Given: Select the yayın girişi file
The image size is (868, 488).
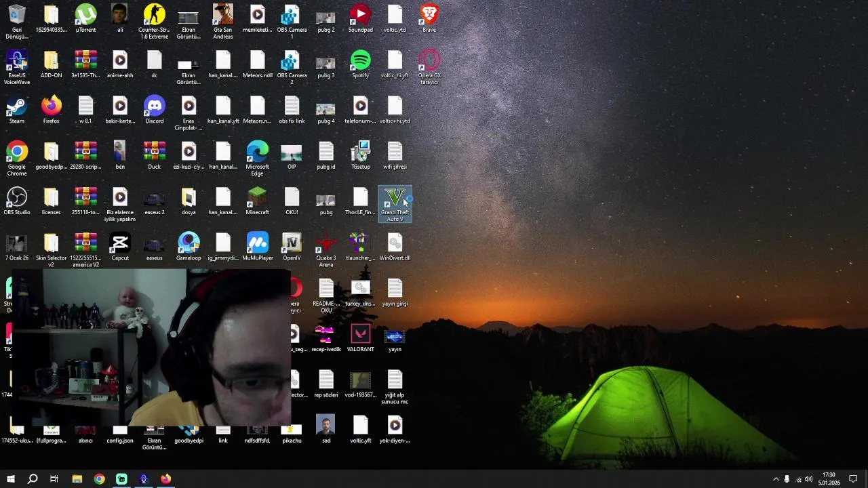Looking at the screenshot, I should 395,292.
